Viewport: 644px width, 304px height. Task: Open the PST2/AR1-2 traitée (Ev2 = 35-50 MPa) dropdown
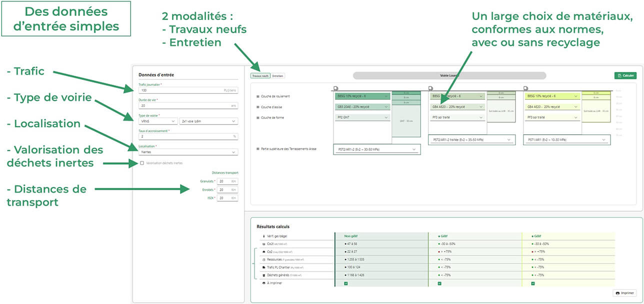[471, 140]
